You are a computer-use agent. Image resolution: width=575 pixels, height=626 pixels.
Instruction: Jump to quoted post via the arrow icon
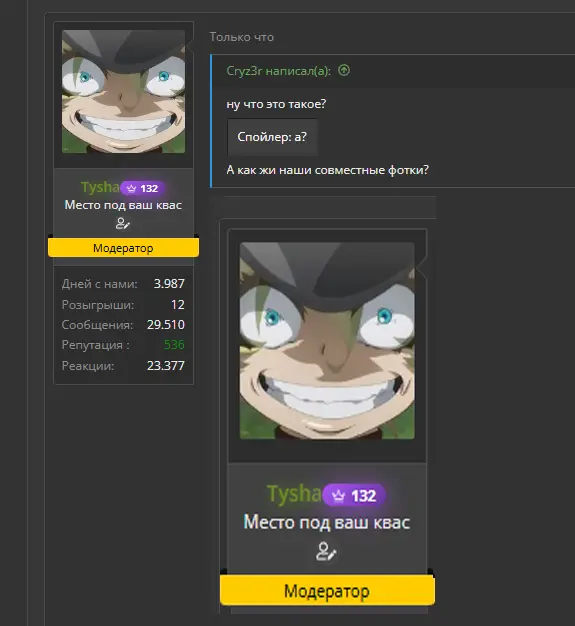pos(344,71)
